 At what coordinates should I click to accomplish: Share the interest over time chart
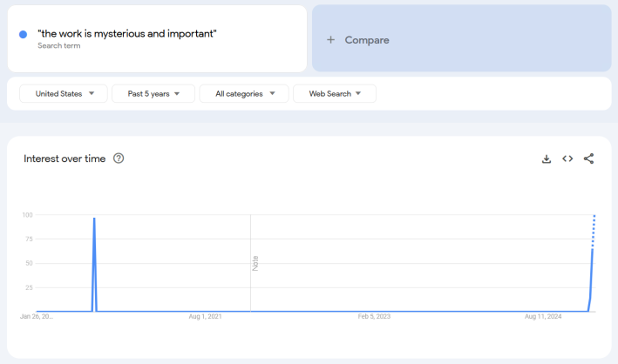click(589, 158)
